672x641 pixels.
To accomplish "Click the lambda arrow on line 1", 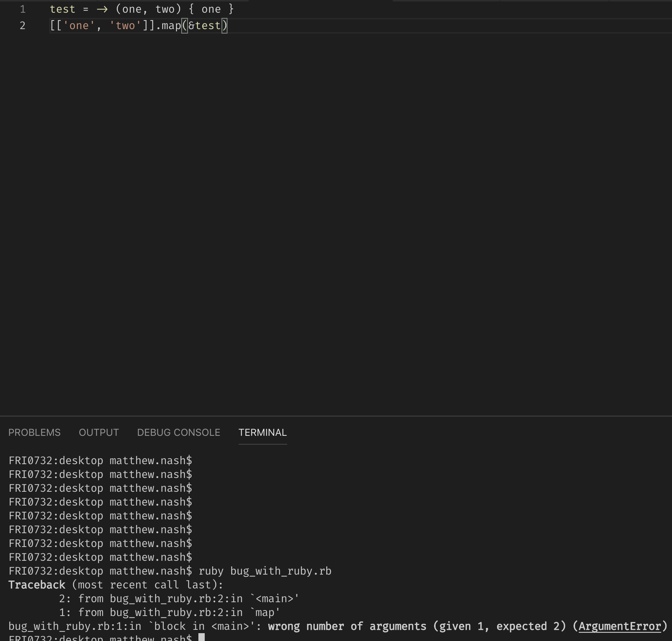I will click(102, 9).
